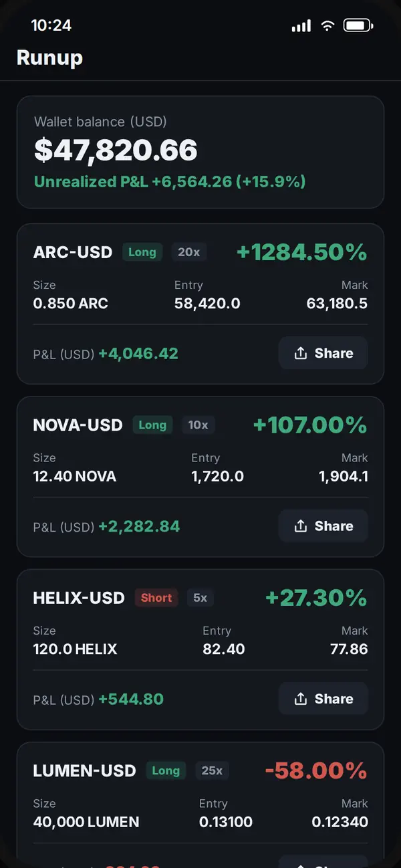Tap the Wi-Fi icon in status bar

point(327,25)
